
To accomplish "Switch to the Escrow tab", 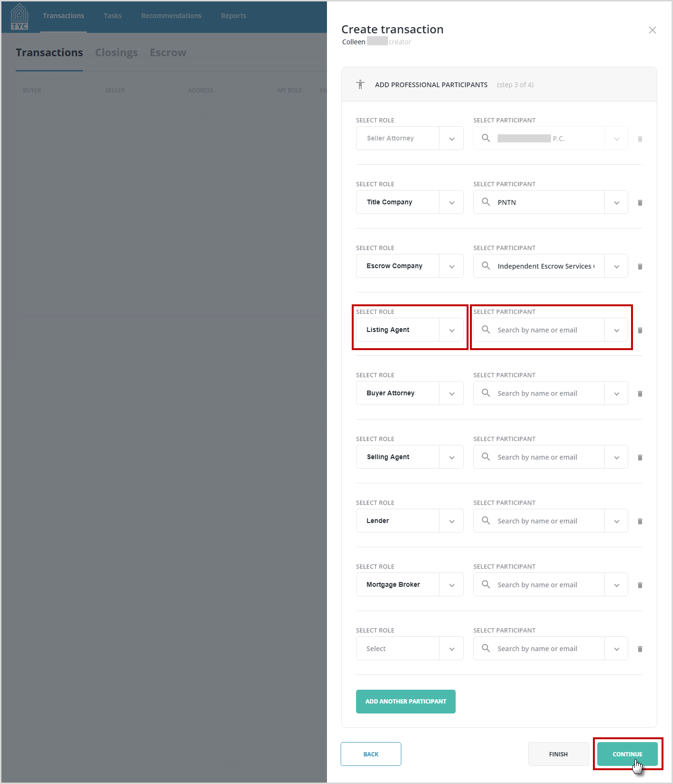I will (x=168, y=52).
